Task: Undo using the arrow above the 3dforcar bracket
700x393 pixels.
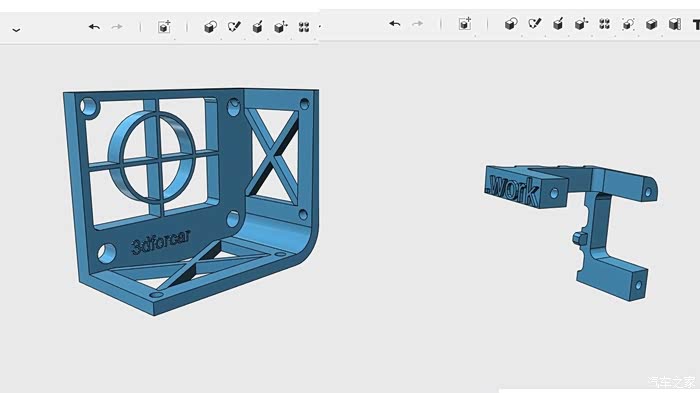Action: click(x=94, y=27)
